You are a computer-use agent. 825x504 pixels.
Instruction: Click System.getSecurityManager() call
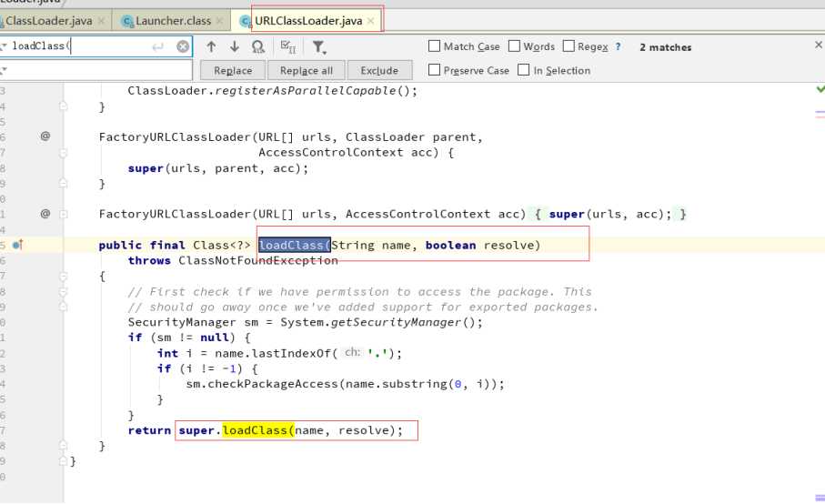381,322
